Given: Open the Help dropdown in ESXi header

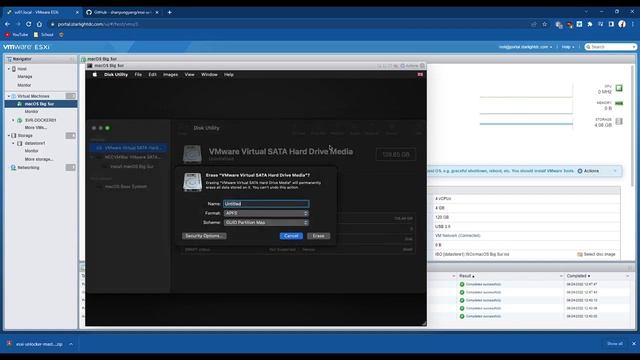Looking at the screenshot, I should pyautogui.click(x=567, y=47).
